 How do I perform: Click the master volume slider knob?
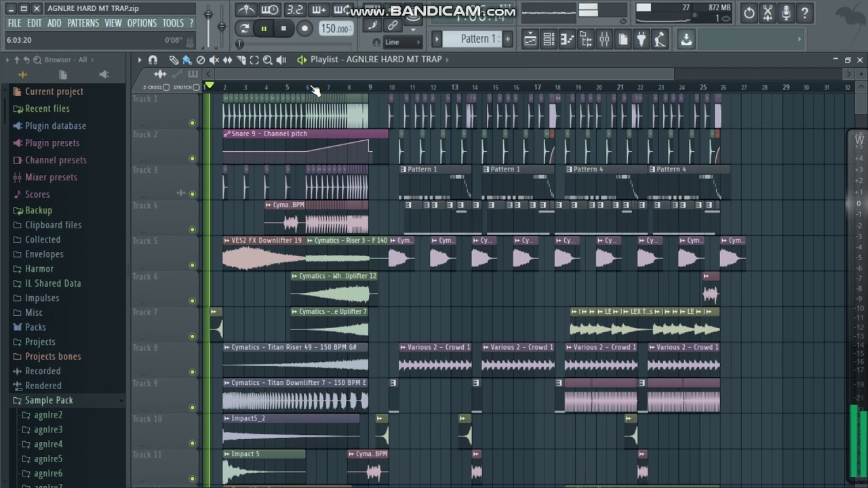[x=208, y=14]
